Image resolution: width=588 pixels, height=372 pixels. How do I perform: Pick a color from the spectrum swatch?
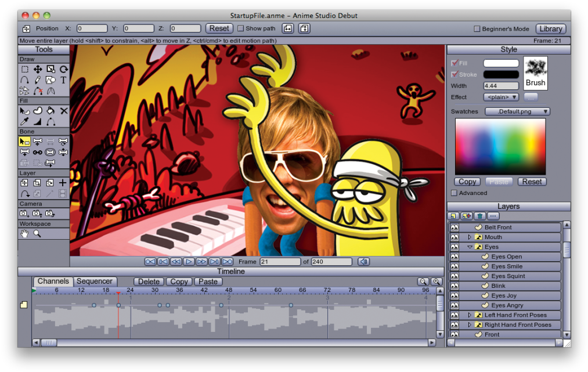500,147
